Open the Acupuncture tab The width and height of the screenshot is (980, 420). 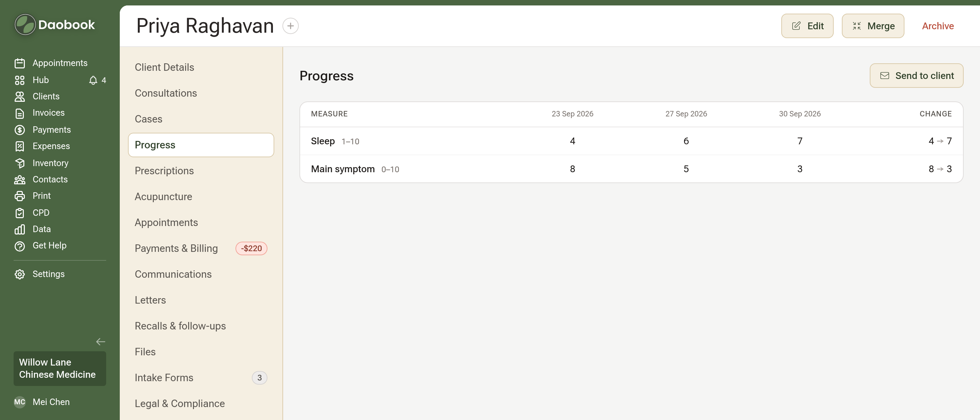point(201,197)
